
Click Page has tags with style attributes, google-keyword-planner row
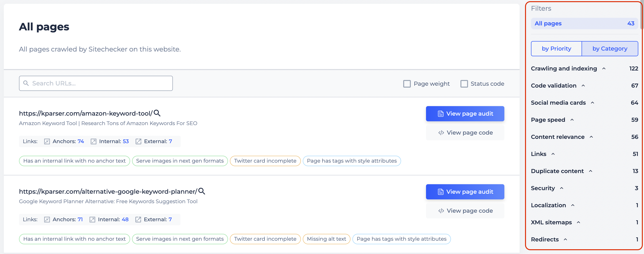(x=401, y=239)
